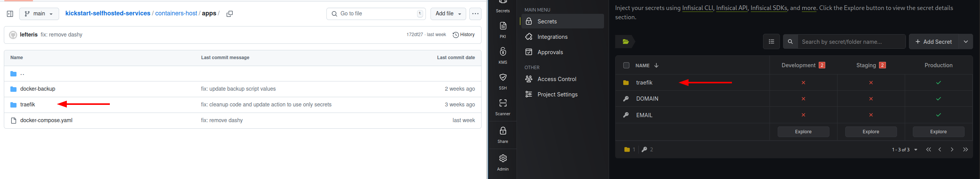This screenshot has width=980, height=179.
Task: Click docker-compose.yaml file icon
Action: click(13, 121)
